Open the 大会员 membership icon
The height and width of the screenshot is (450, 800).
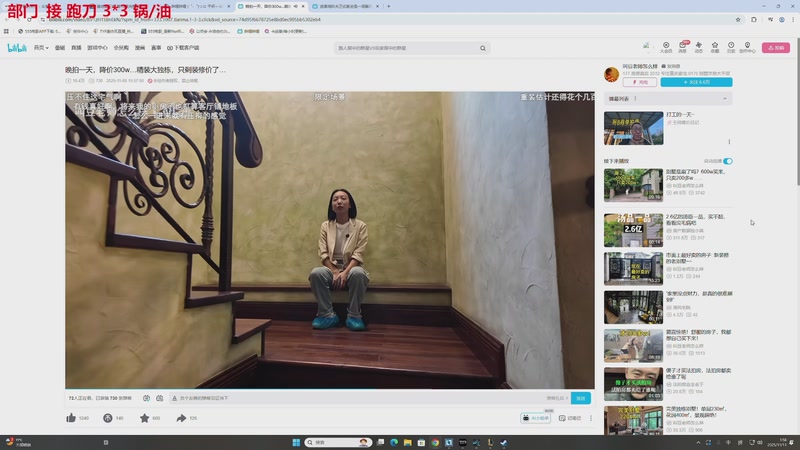coord(666,47)
